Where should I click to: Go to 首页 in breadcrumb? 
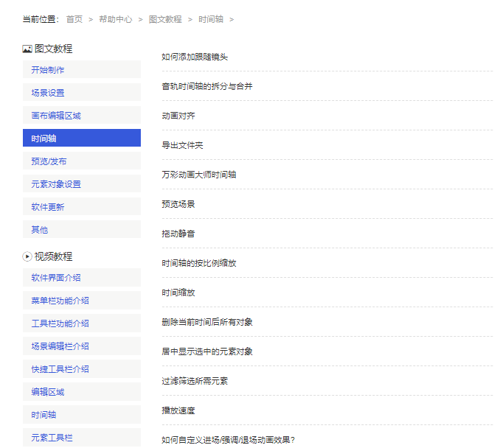pos(74,19)
